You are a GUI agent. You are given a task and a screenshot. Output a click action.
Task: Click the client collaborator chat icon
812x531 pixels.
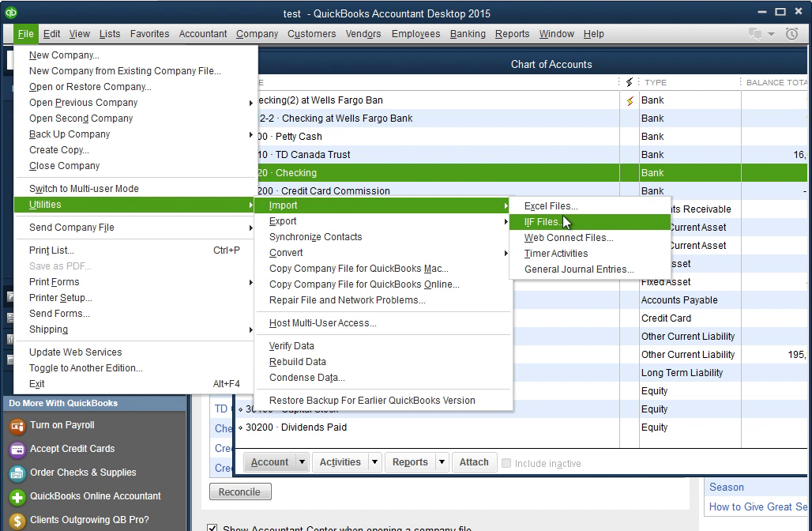tap(756, 34)
